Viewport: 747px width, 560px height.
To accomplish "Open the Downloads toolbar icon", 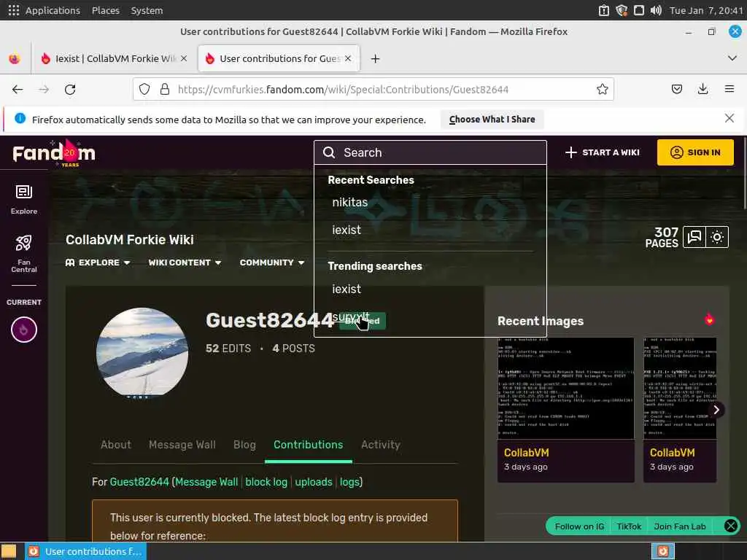I will point(703,89).
